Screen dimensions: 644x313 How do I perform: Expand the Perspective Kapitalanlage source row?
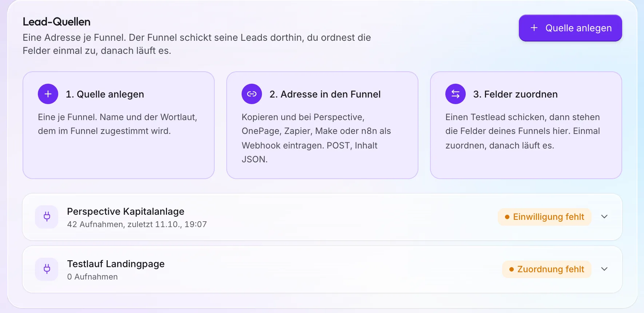[604, 217]
